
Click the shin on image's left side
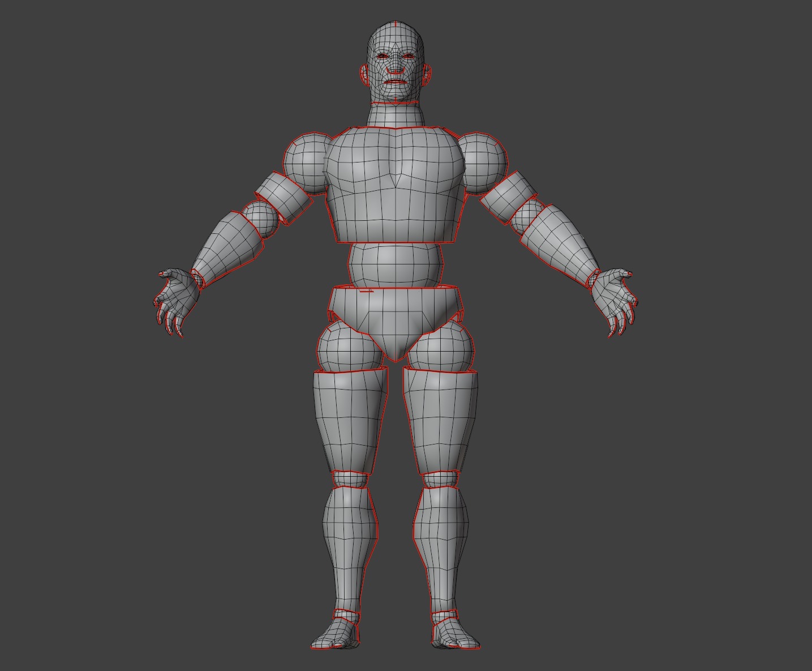click(x=349, y=549)
